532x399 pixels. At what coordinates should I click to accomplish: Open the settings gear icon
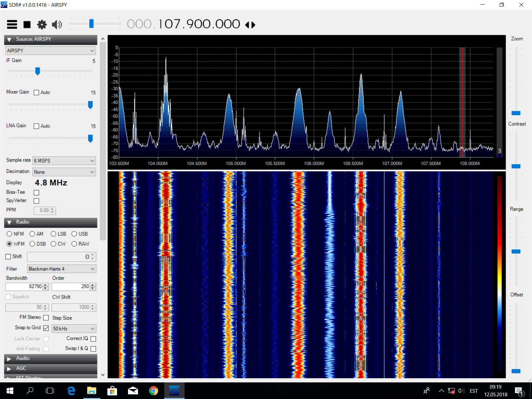(x=42, y=25)
